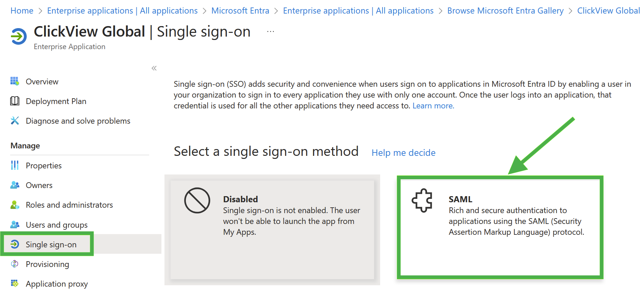Click the ClickView Global app logo icon
The width and height of the screenshot is (644, 290).
[19, 36]
